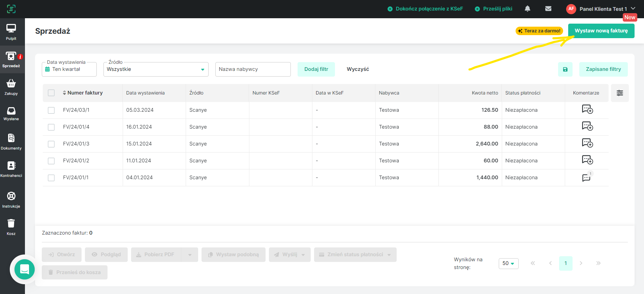
Task: Go to Zakupy in the sidebar
Action: point(11,87)
